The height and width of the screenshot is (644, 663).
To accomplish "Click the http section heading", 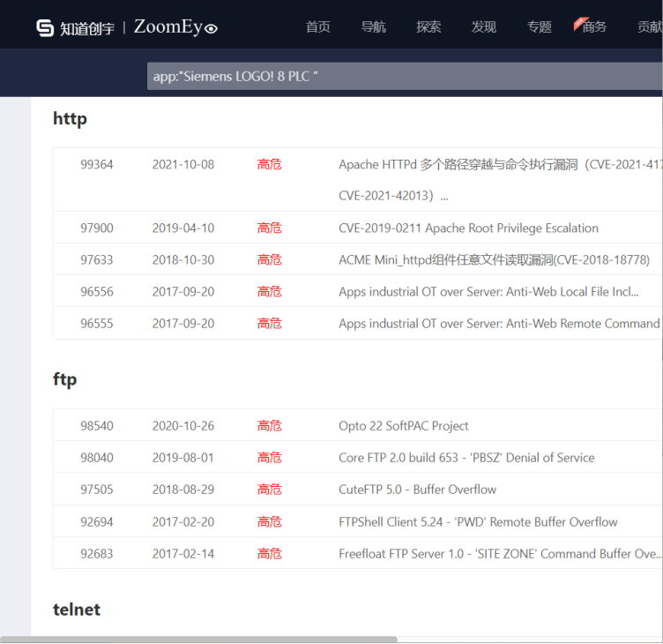I will click(70, 119).
